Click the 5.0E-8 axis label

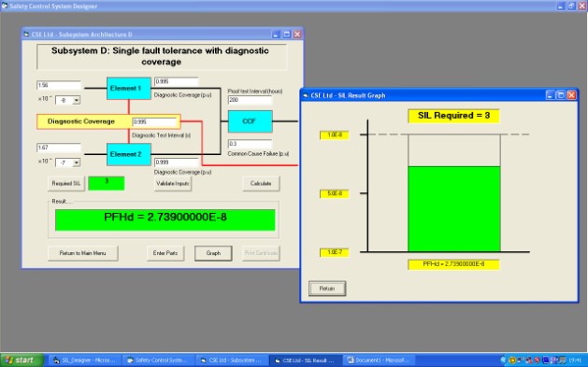[x=335, y=193]
